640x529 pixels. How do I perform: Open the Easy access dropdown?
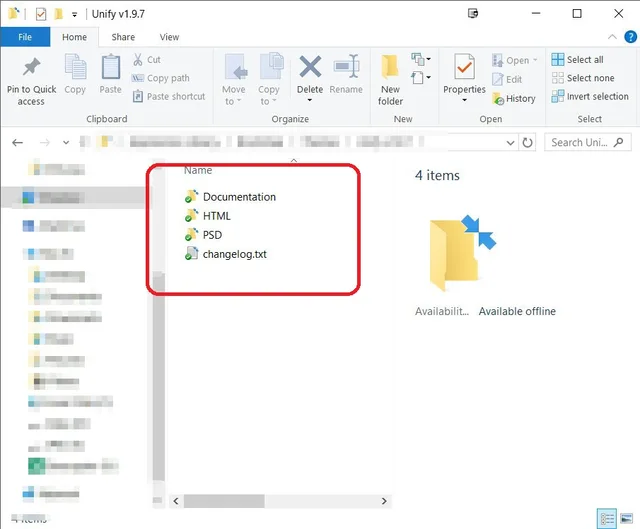click(x=421, y=77)
